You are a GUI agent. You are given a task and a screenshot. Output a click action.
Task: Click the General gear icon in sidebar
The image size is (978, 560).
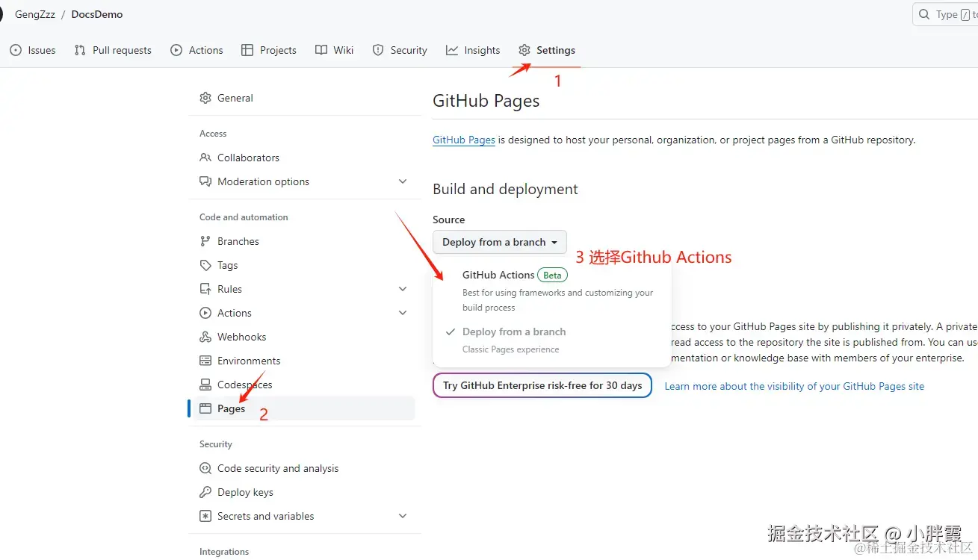205,98
